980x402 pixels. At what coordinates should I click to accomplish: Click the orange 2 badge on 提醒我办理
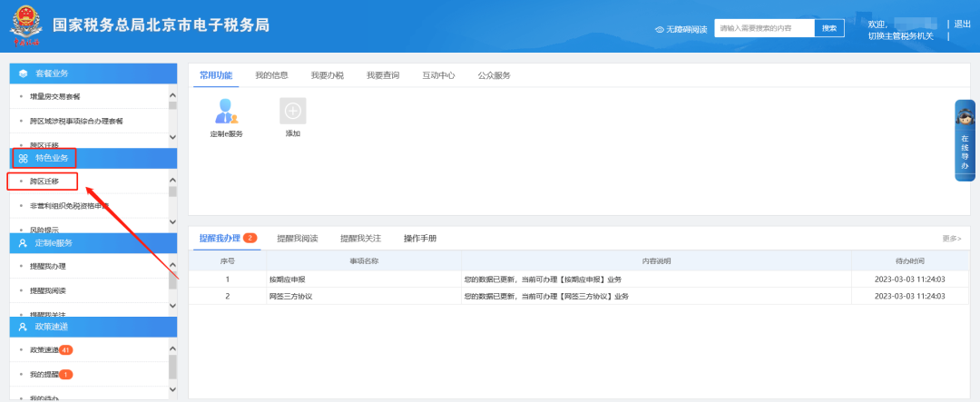[x=250, y=238]
